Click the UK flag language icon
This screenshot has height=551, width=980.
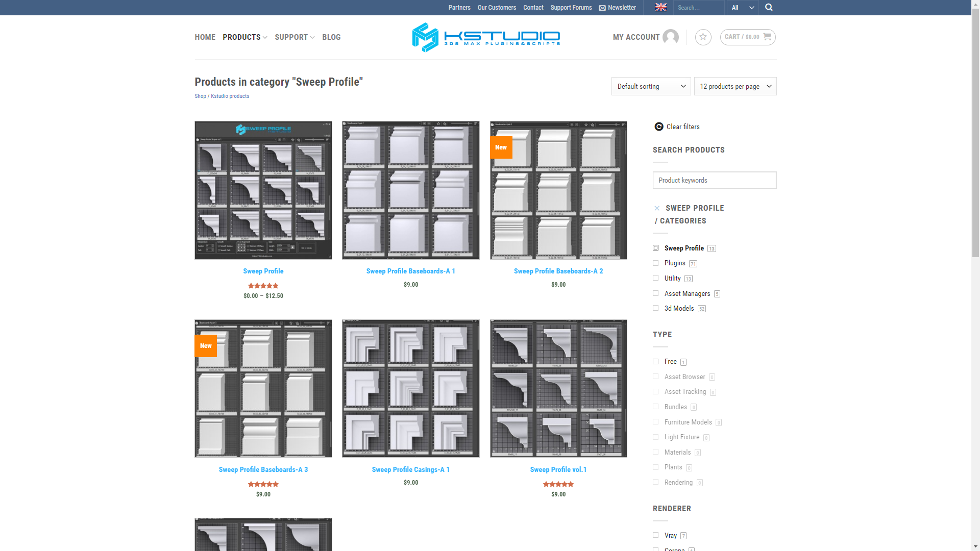660,8
